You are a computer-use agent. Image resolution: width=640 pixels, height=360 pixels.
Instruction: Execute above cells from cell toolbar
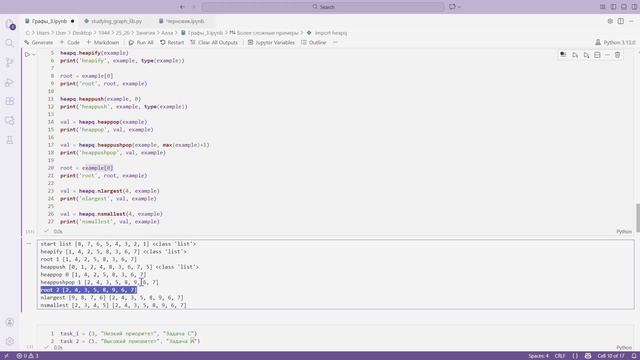[x=575, y=55]
